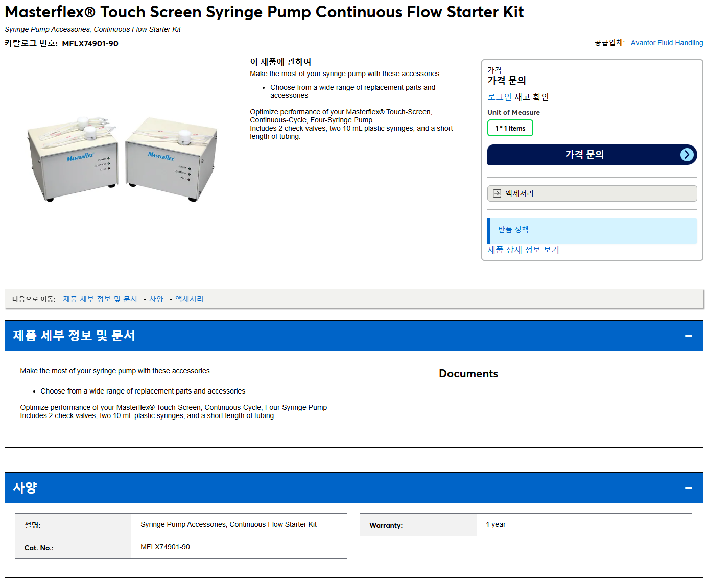Collapse the 사양 section with minus icon

tap(688, 488)
